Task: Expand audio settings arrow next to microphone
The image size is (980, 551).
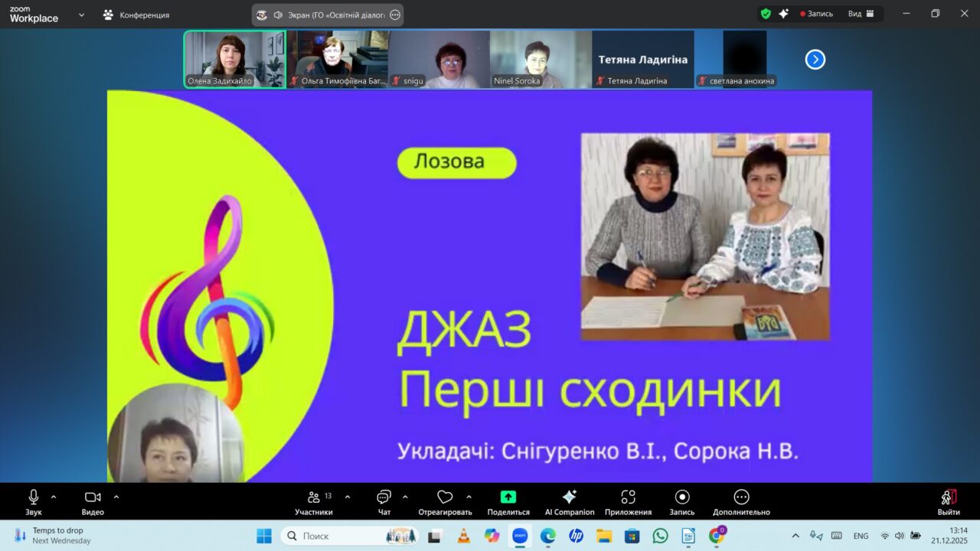Action: (x=54, y=497)
